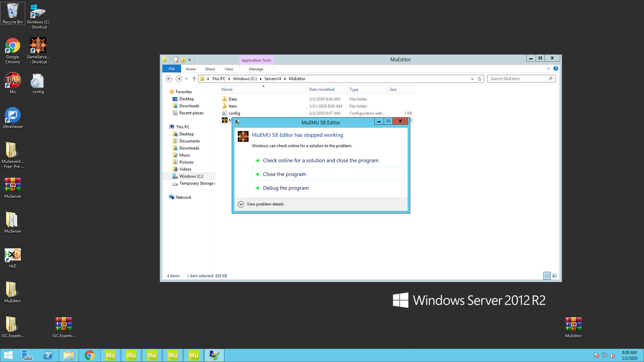Select Pictures in the navigation pane
The height and width of the screenshot is (362, 644).
[x=186, y=162]
